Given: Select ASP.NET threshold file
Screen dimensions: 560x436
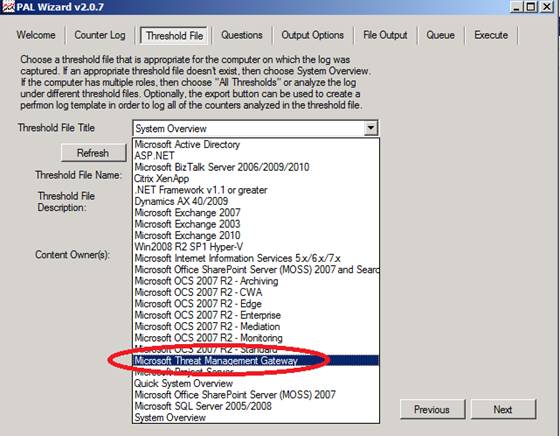Looking at the screenshot, I should pyautogui.click(x=255, y=156).
